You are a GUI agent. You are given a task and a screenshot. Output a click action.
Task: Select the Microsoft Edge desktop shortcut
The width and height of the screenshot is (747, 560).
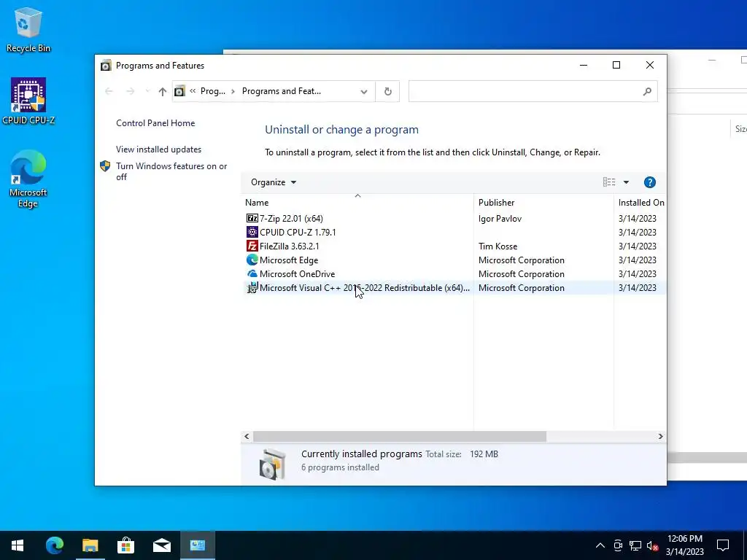tap(28, 179)
